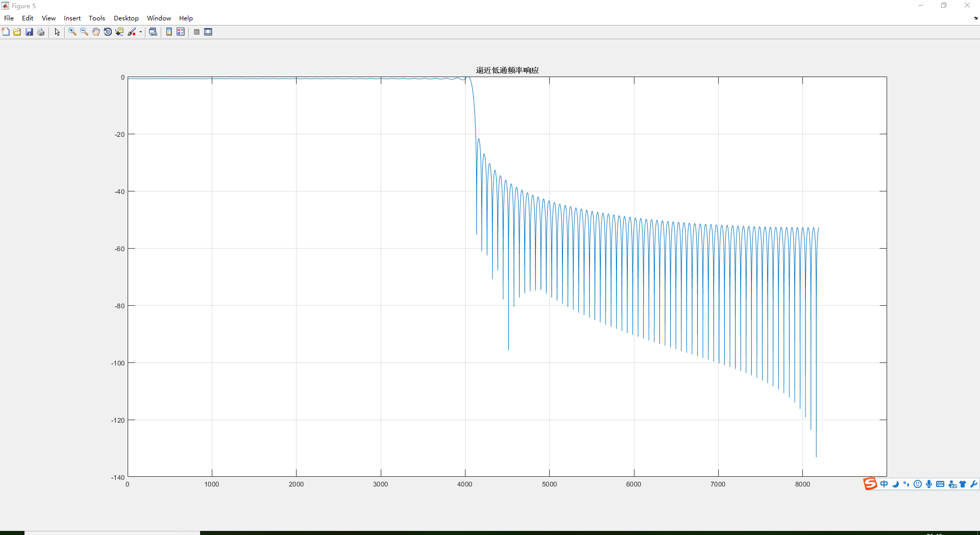Click the plot title 逼近低通频率响应

point(507,70)
